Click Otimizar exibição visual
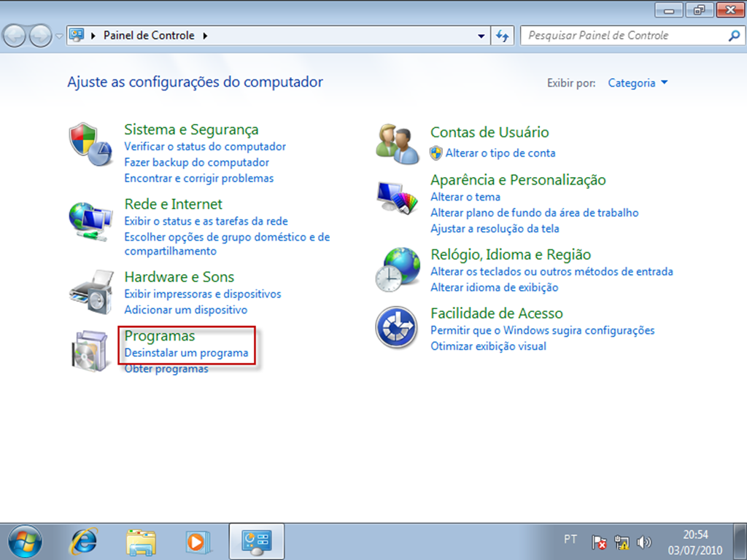747x560 pixels. (x=488, y=346)
